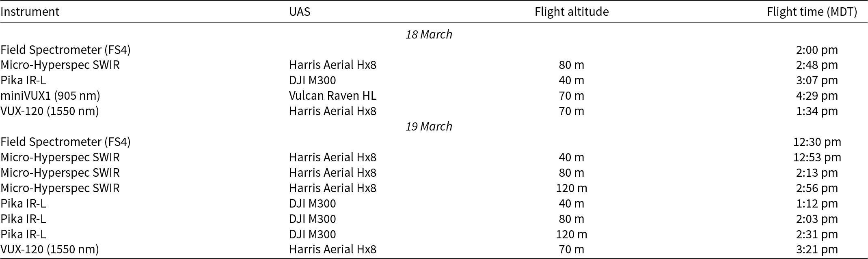Select the 18 March section heading
The width and height of the screenshot is (868, 259).
(x=429, y=34)
